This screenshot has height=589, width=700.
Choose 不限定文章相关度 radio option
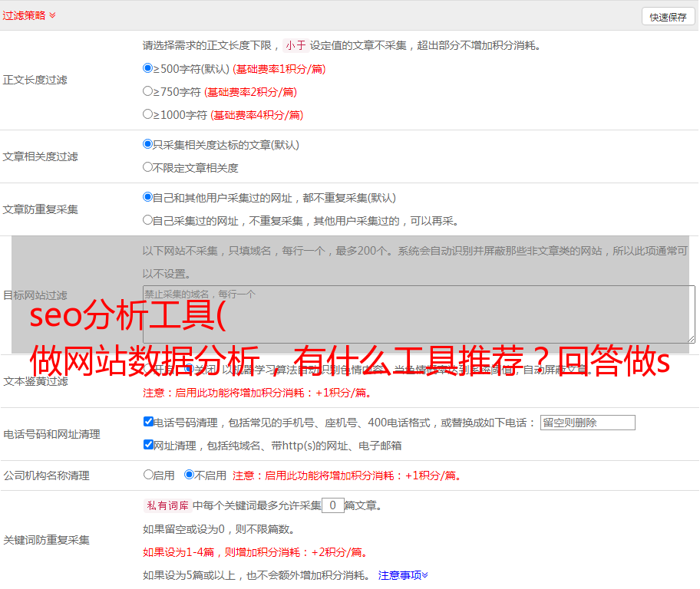[x=147, y=167]
